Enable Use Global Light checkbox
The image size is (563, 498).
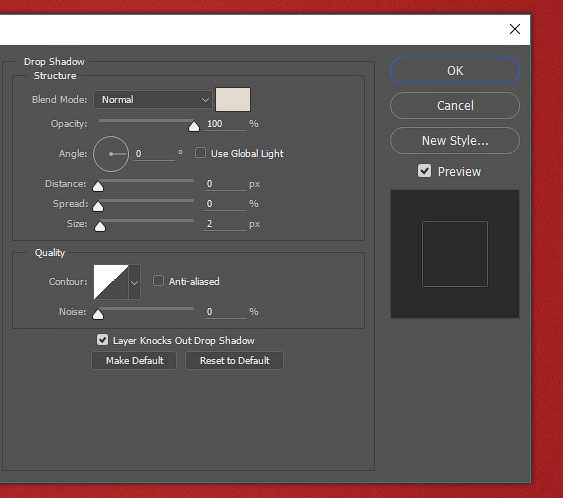pyautogui.click(x=200, y=153)
